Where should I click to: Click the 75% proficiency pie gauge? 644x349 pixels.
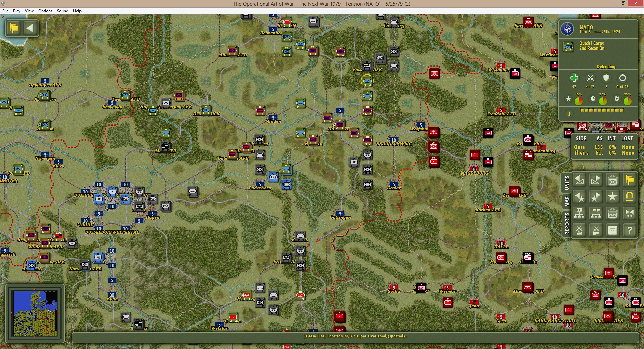579,101
